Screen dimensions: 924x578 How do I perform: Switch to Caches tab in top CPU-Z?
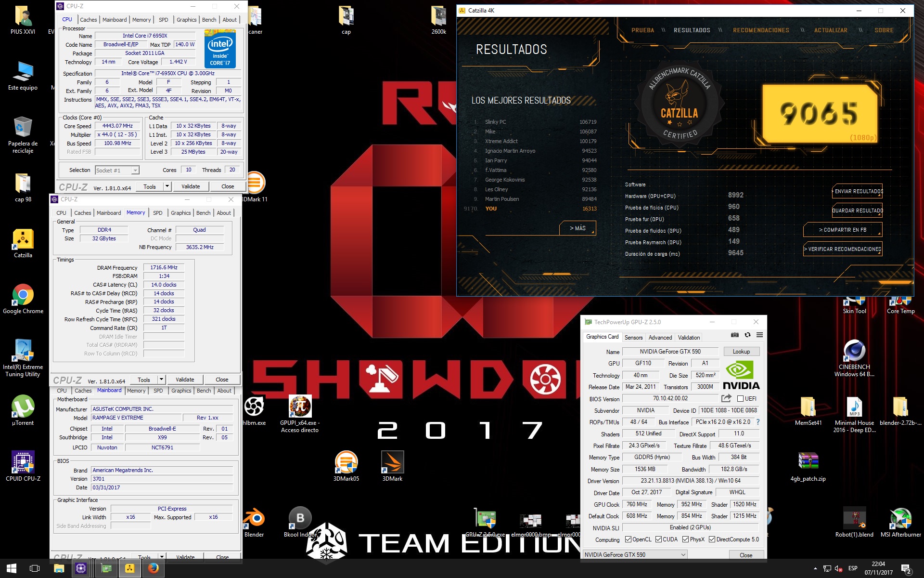[89, 20]
